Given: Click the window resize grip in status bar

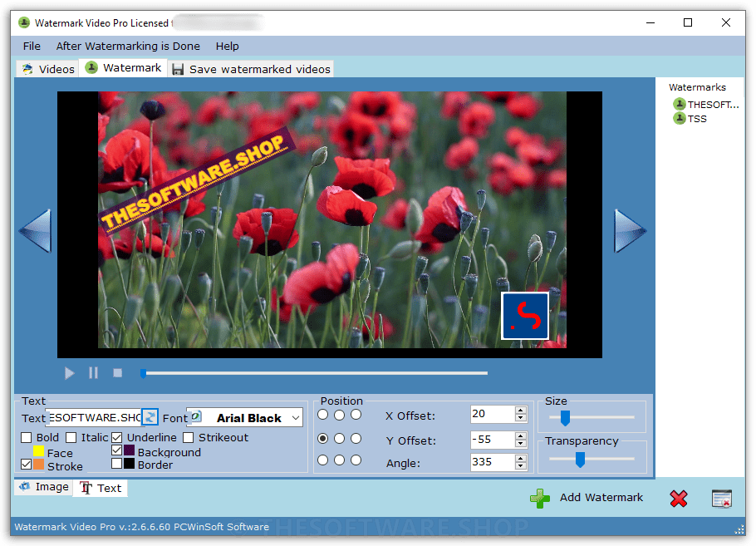Looking at the screenshot, I should click(x=739, y=529).
